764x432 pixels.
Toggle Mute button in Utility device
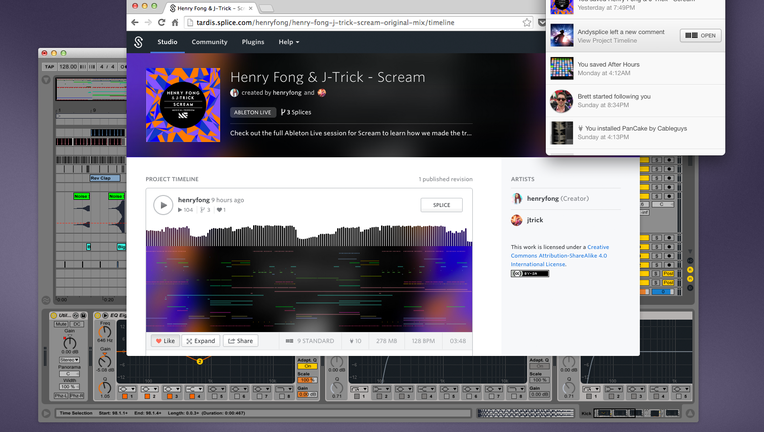[61, 324]
